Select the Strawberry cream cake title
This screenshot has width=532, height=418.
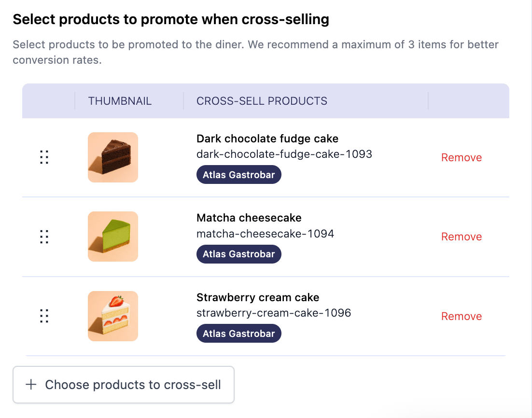coord(258,297)
